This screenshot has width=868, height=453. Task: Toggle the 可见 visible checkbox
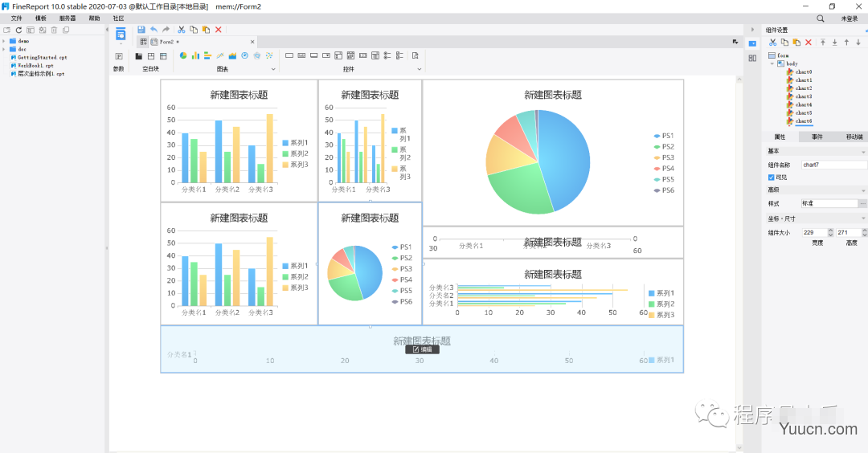[771, 177]
